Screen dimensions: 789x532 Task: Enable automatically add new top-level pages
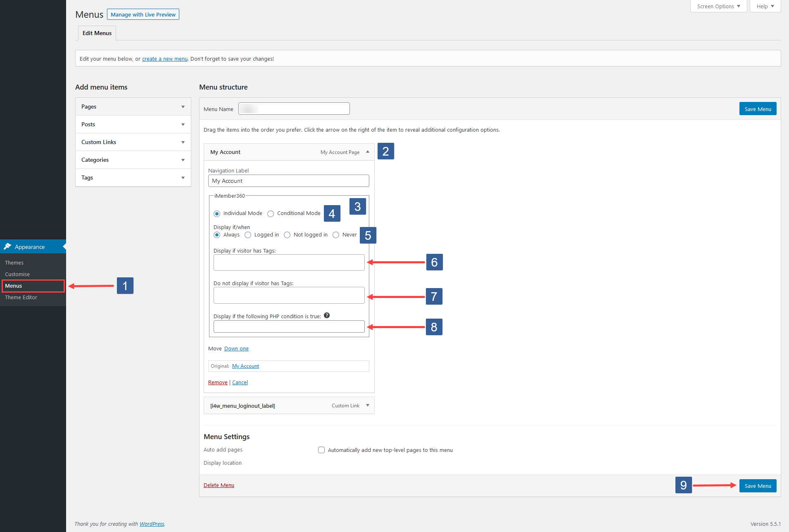321,450
